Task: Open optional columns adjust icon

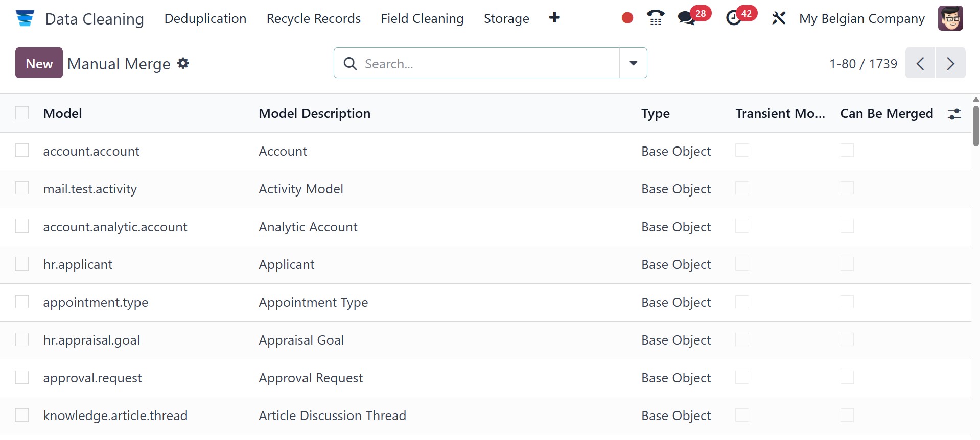Action: coord(954,114)
